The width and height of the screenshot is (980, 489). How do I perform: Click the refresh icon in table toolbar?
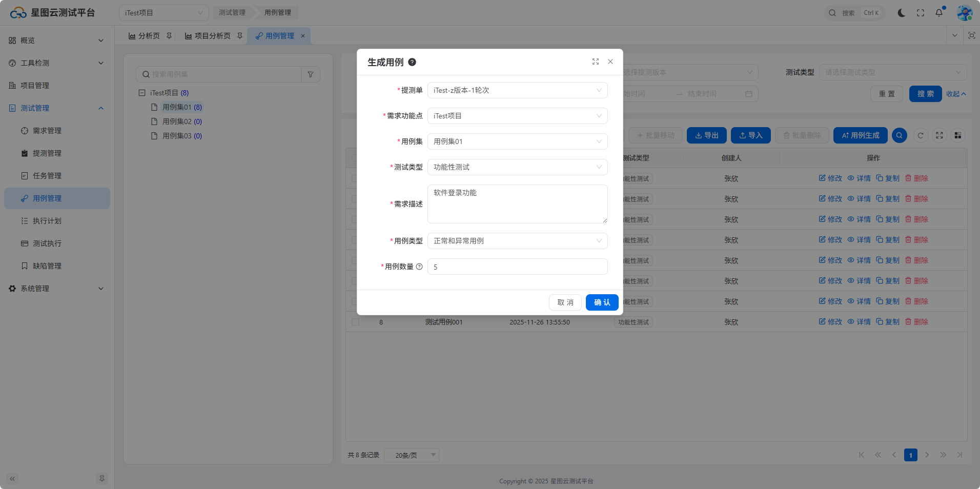921,135
